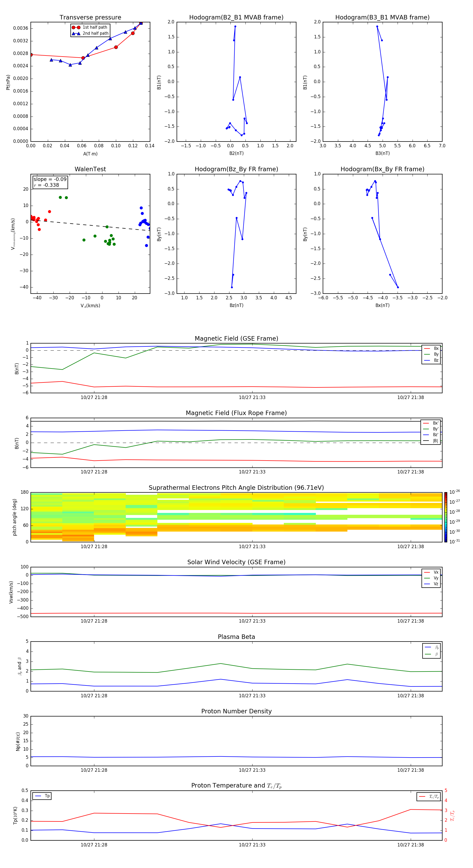Viewport: 473px width, 868px height.
Task: Click the WalenTest plot title
Action: click(90, 169)
